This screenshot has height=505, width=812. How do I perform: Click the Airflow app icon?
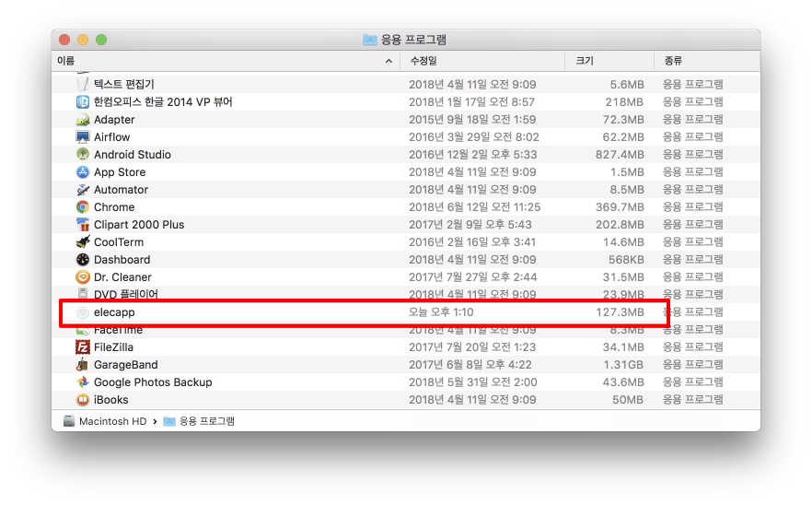coord(83,137)
